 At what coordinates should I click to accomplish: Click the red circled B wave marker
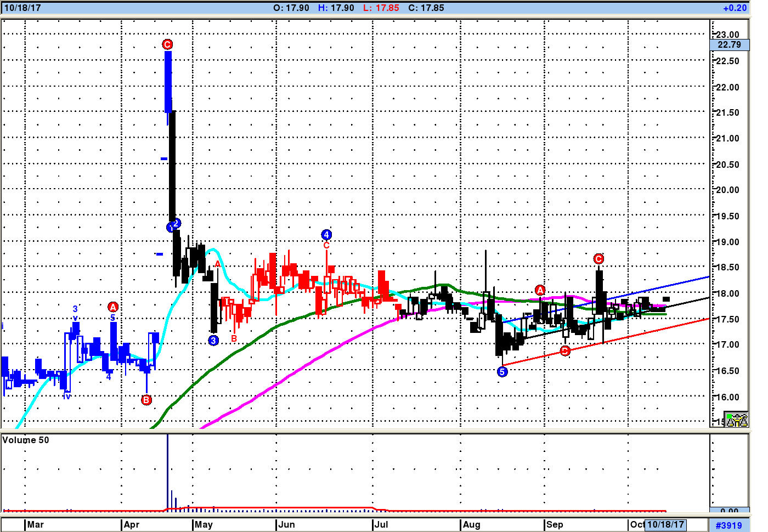(146, 400)
